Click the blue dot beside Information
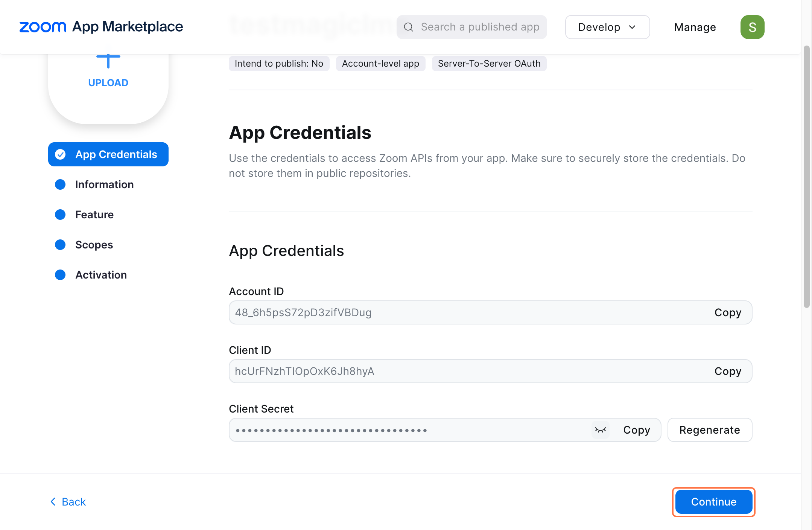 click(60, 184)
